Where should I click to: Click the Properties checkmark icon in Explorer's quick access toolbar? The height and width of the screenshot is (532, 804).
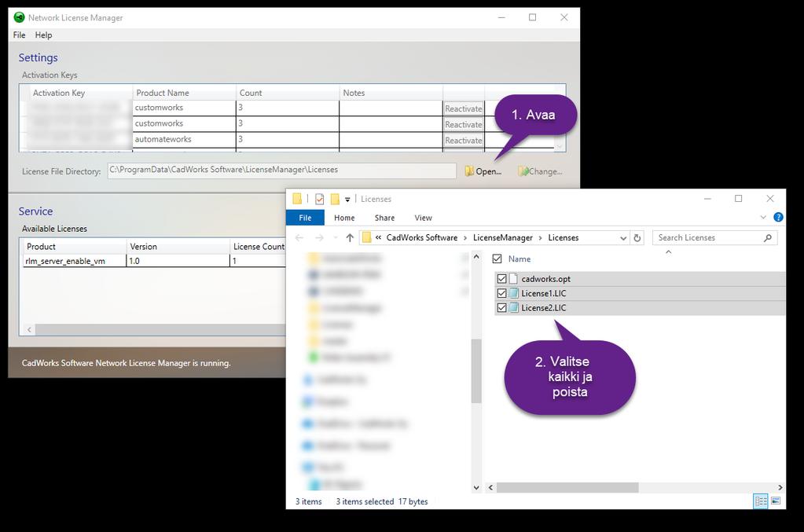[x=319, y=199]
